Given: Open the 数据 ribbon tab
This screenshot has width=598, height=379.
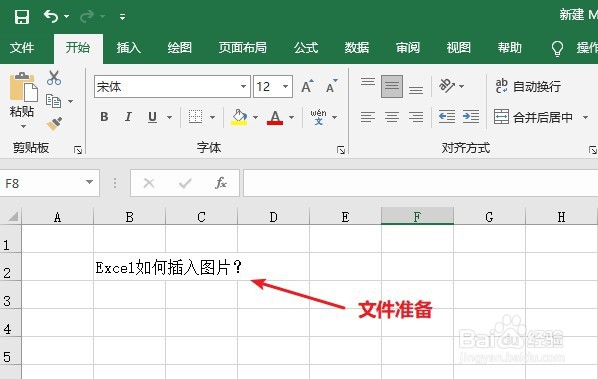Looking at the screenshot, I should [x=357, y=48].
